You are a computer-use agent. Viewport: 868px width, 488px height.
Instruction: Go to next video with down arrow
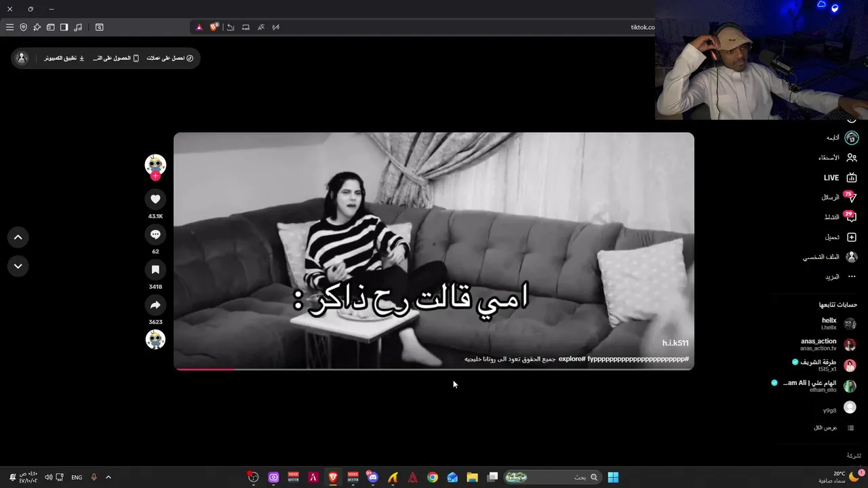[18, 266]
